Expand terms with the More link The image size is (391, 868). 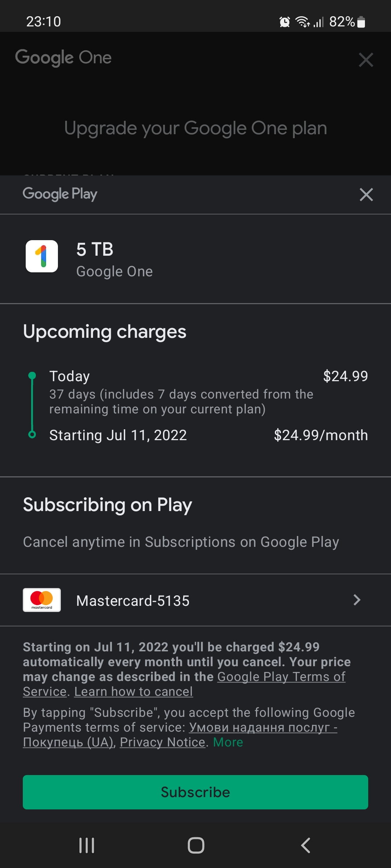pyautogui.click(x=228, y=742)
